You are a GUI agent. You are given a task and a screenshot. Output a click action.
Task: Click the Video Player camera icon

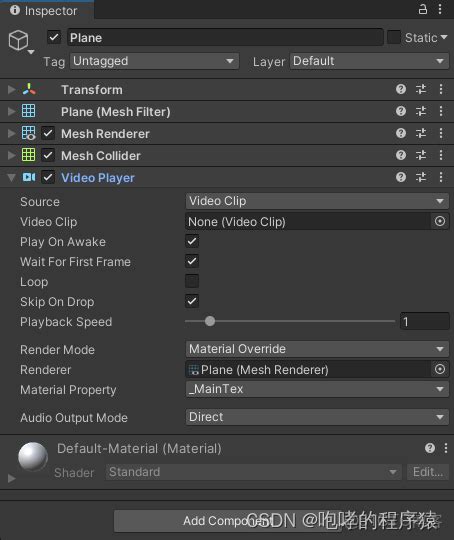tap(29, 177)
